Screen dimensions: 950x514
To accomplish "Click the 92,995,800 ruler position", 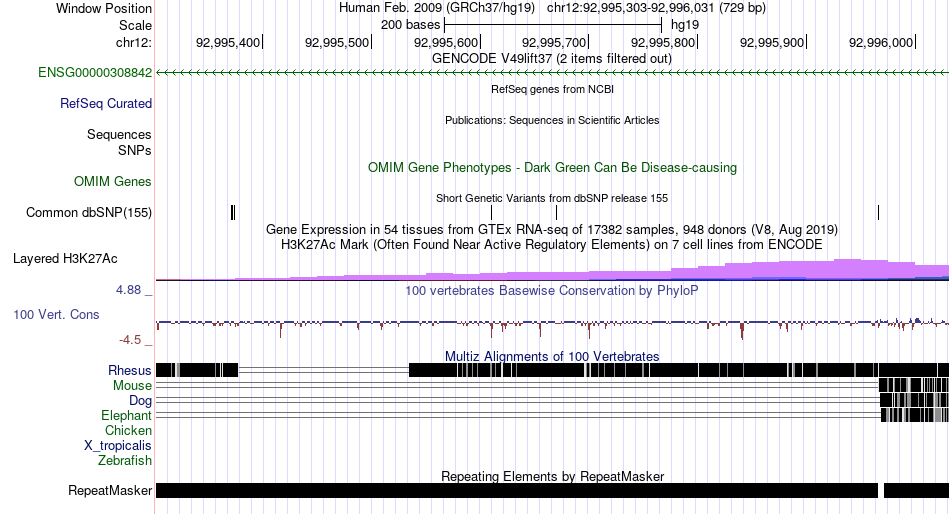I will 663,42.
